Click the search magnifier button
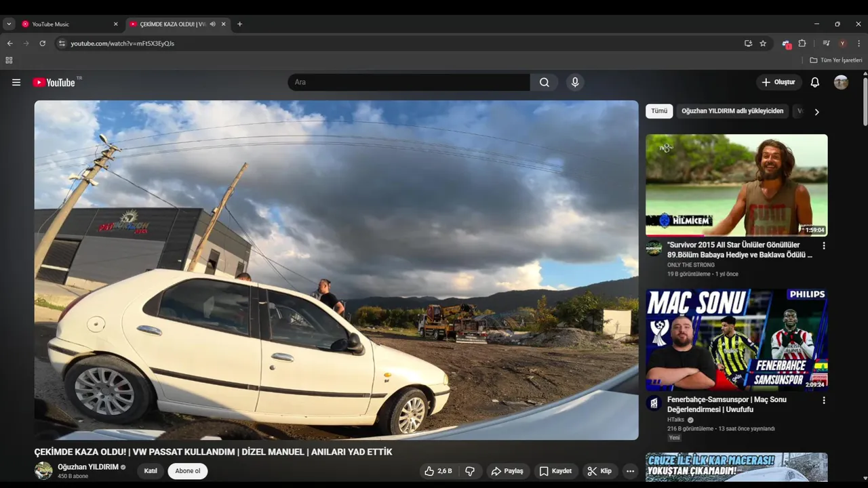This screenshot has width=868, height=488. (545, 82)
